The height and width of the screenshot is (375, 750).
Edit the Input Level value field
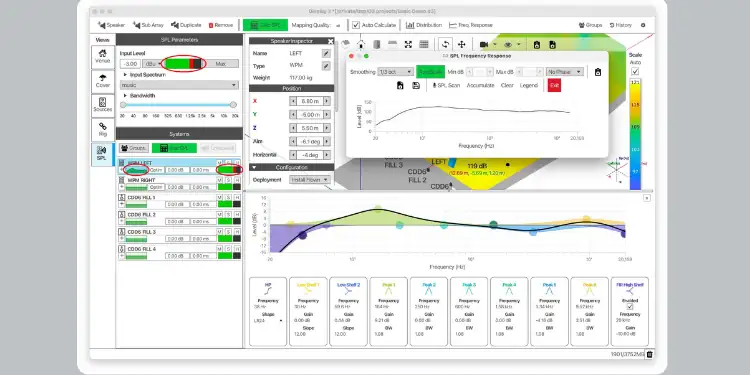tap(131, 64)
